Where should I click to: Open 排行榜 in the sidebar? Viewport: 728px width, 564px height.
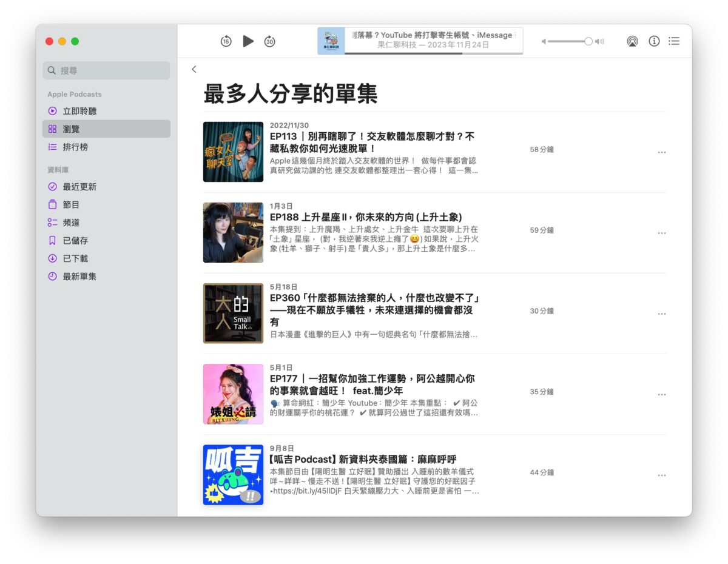tap(106, 147)
